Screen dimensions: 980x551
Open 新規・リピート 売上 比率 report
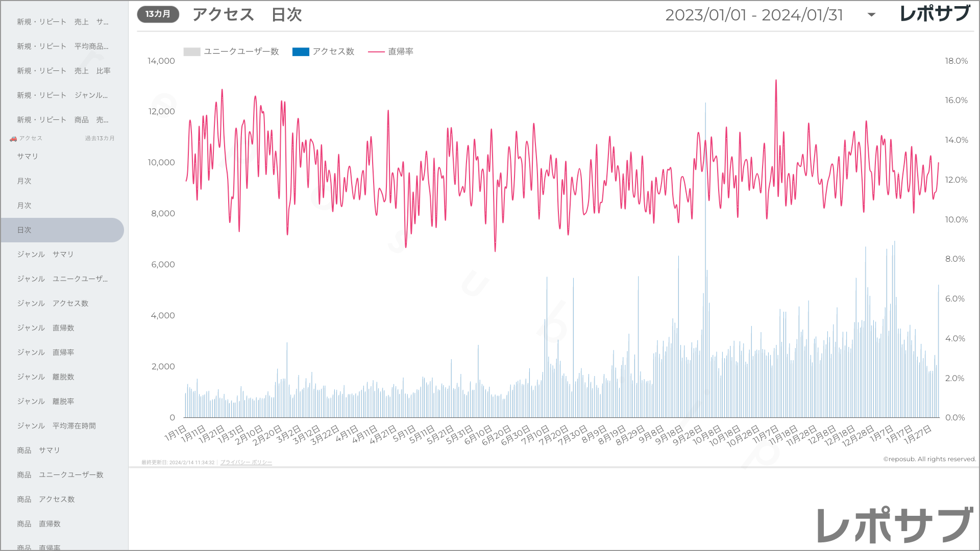click(x=64, y=71)
